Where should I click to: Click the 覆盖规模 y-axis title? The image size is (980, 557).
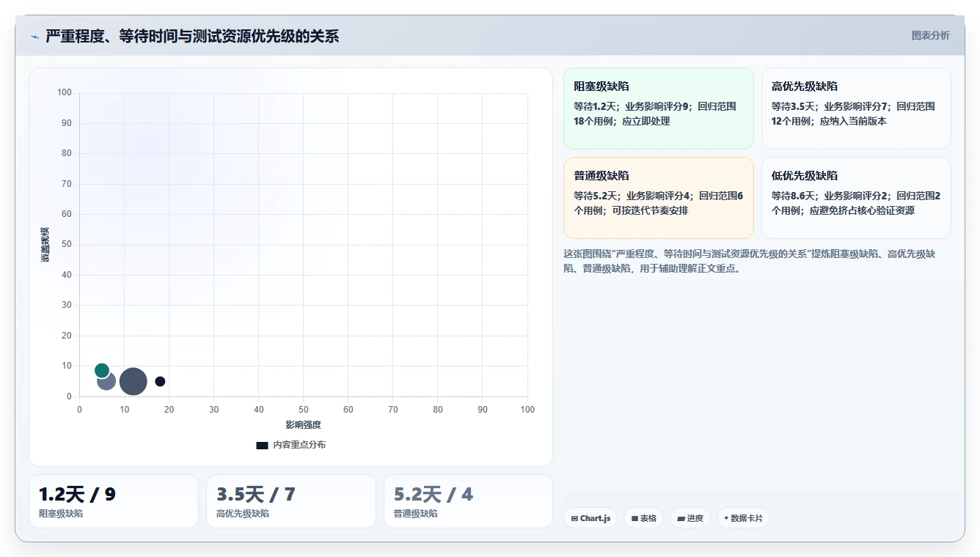click(45, 245)
